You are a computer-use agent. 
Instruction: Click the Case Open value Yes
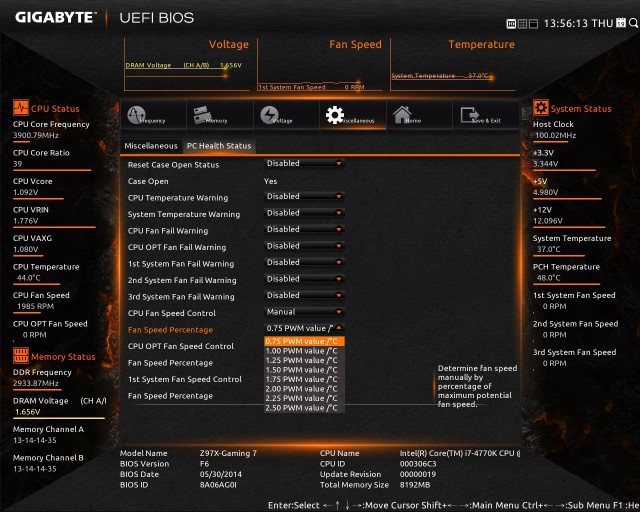tap(270, 181)
